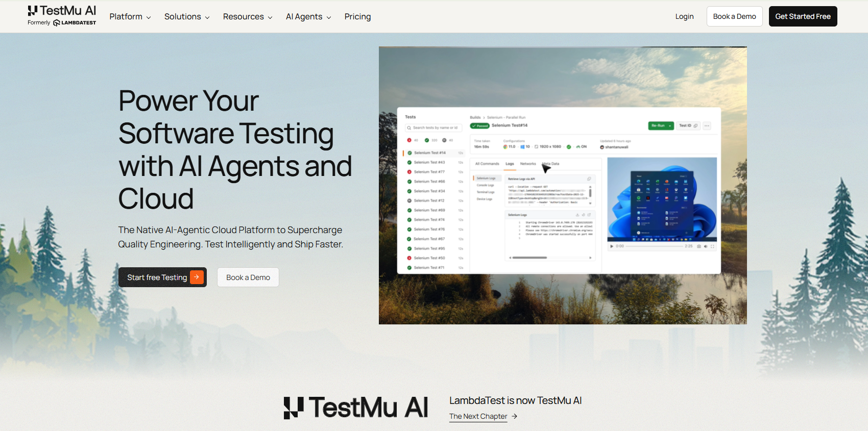Select Selenium Test #50 in the tests list

click(434, 258)
